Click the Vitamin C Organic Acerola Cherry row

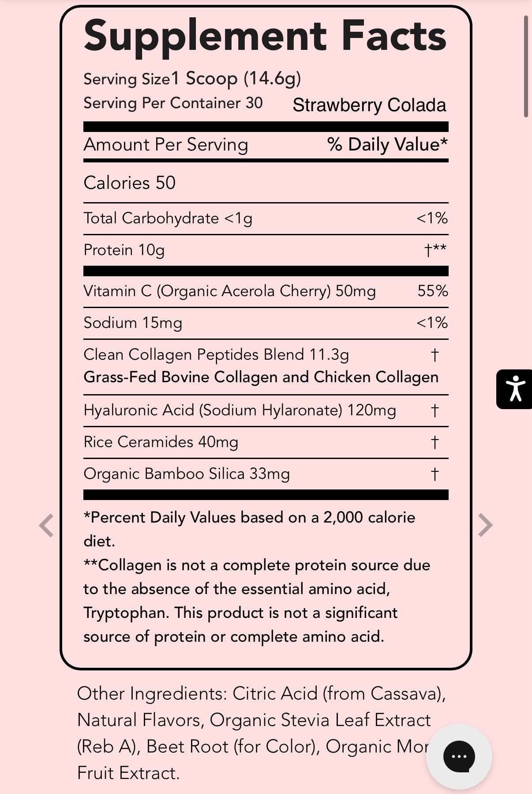(266, 291)
